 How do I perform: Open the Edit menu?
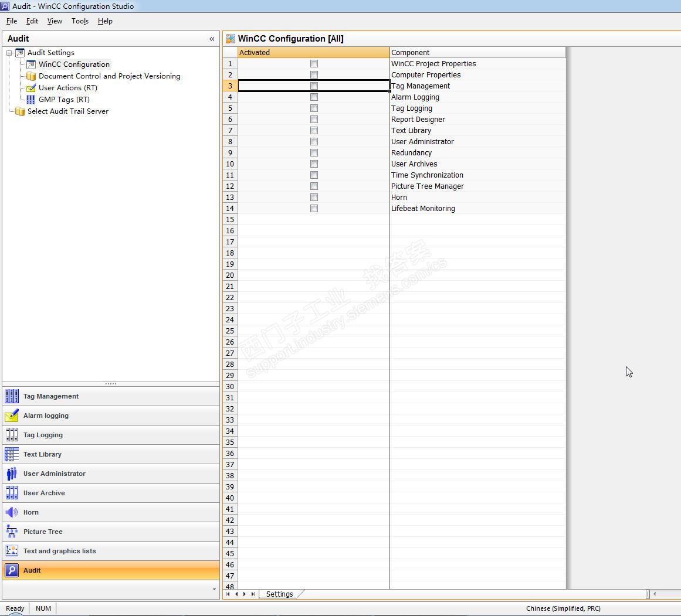(32, 21)
